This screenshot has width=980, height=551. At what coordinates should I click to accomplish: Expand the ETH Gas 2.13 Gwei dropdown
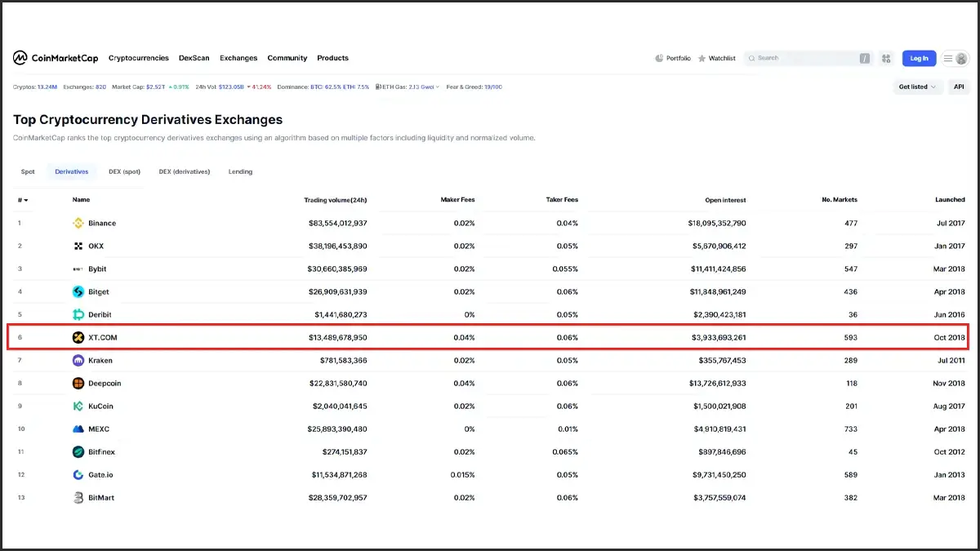click(x=407, y=87)
